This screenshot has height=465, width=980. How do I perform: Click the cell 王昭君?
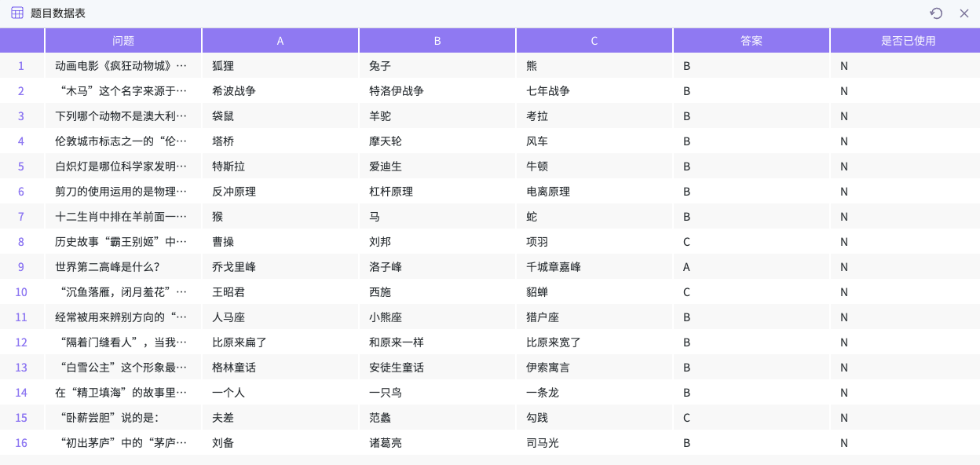pyautogui.click(x=280, y=292)
